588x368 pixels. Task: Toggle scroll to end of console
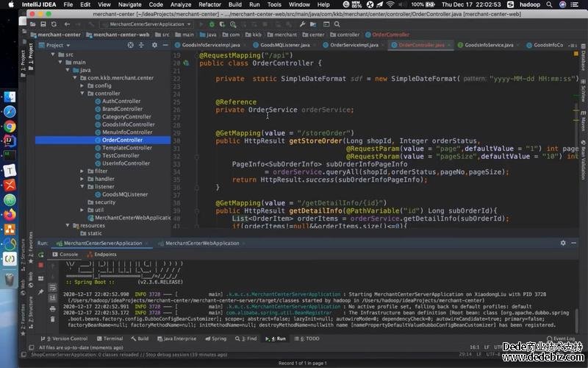(52, 298)
